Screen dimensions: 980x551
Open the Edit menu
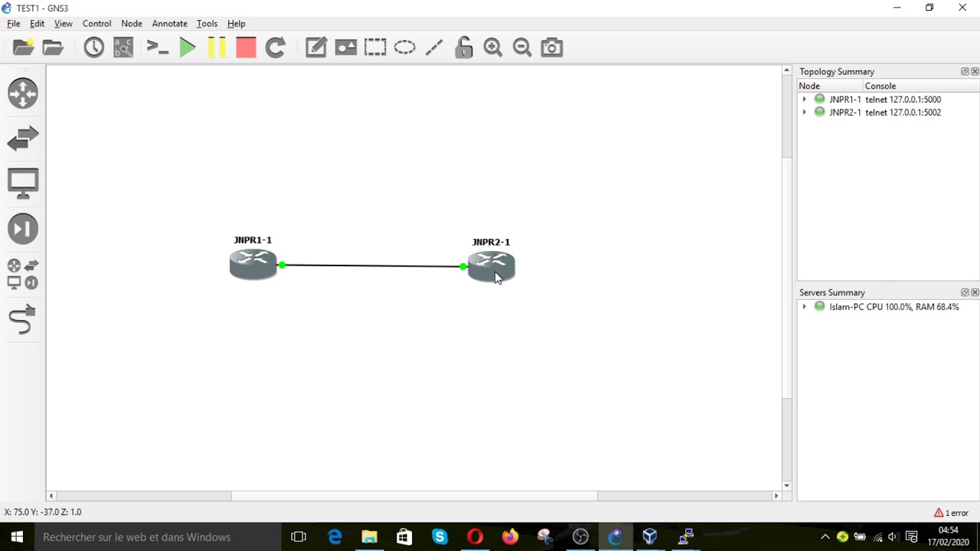click(37, 24)
